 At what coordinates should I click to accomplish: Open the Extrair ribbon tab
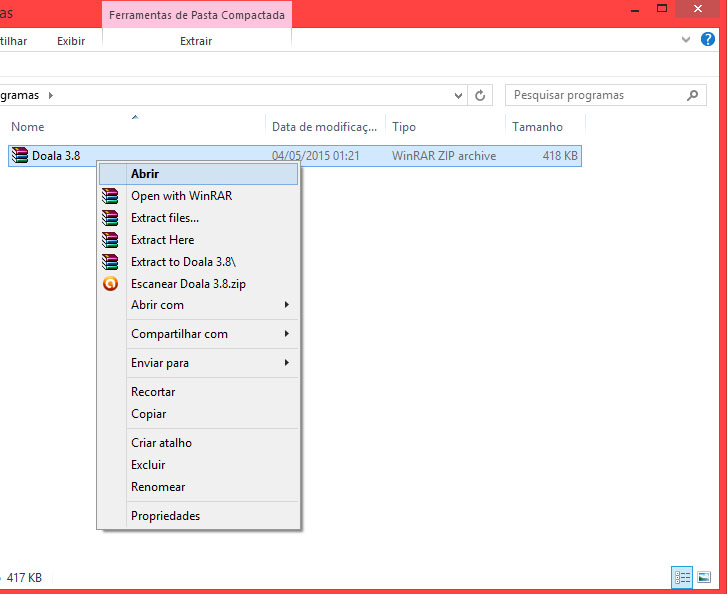point(196,41)
